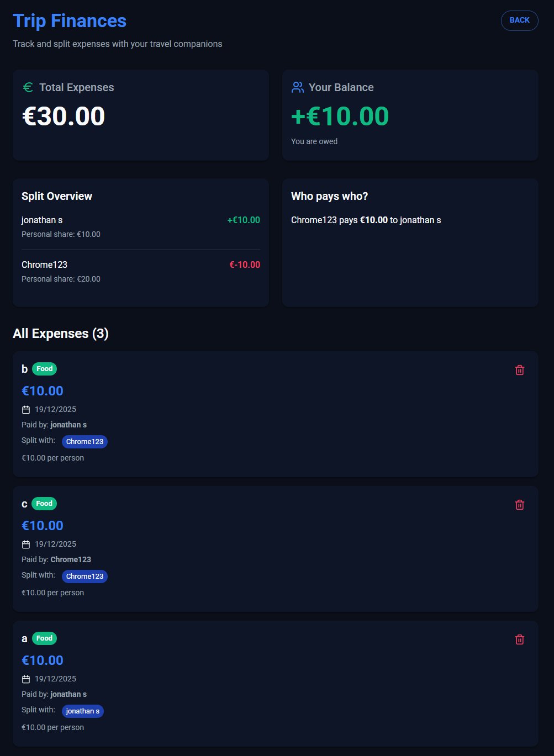Viewport: 554px width, 756px height.
Task: Select the Food tag on expense c
Action: [44, 504]
